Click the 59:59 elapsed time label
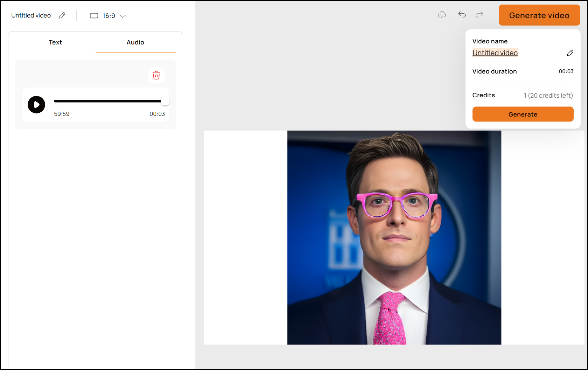Image resolution: width=588 pixels, height=370 pixels. click(x=62, y=114)
